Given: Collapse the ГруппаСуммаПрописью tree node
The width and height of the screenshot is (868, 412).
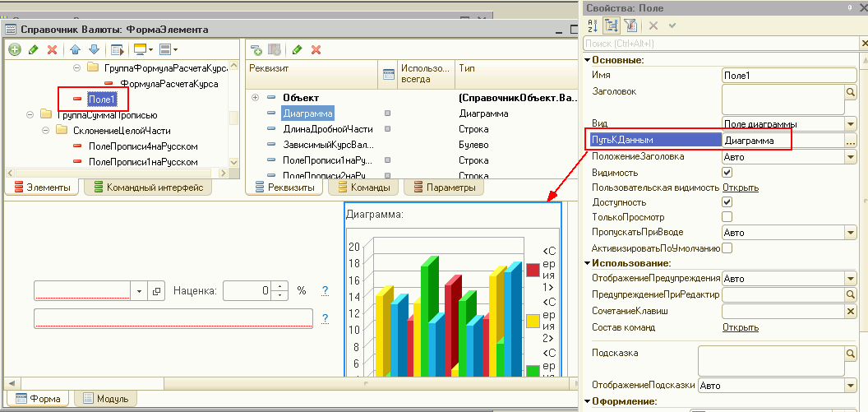Looking at the screenshot, I should coord(30,115).
